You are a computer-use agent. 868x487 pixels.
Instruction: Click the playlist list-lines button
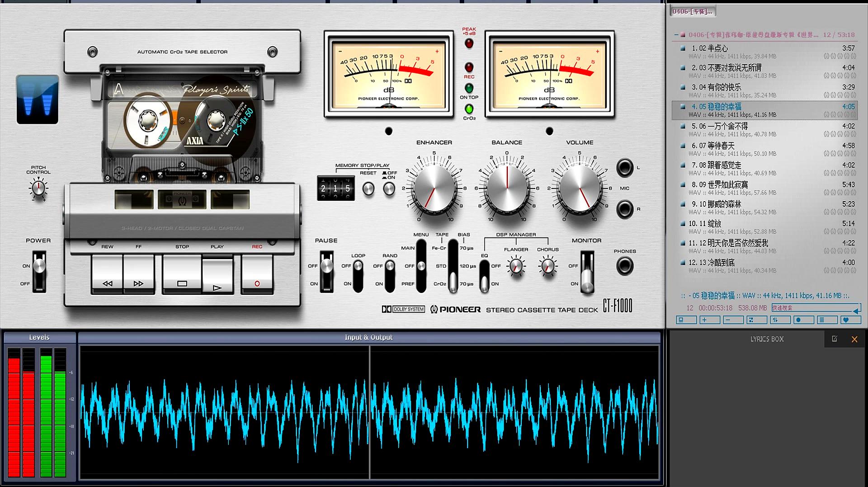tap(827, 320)
